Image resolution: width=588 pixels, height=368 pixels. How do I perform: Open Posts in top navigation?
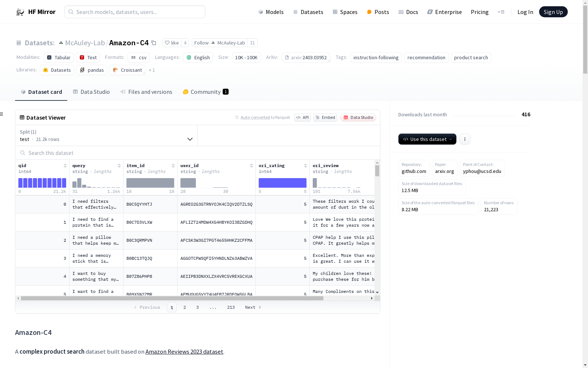click(x=378, y=12)
